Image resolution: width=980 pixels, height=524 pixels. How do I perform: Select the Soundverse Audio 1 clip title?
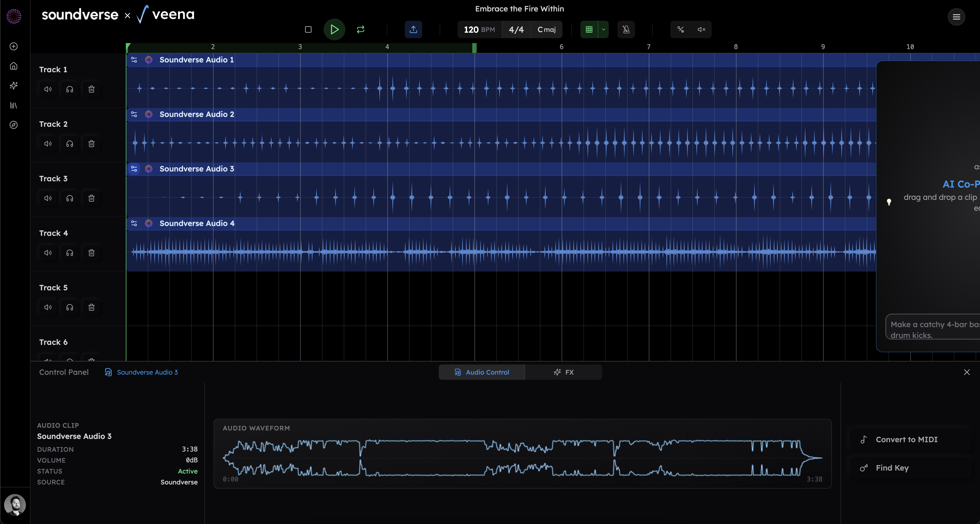click(197, 60)
